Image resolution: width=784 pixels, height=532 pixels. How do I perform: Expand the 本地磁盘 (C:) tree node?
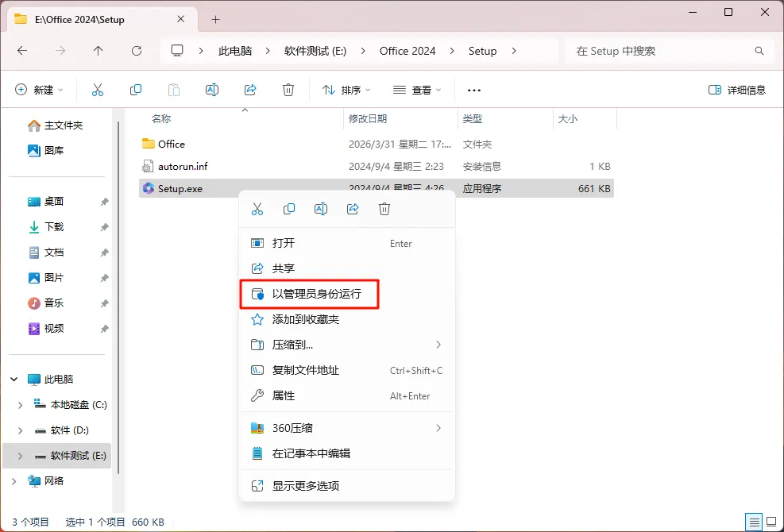tap(20, 405)
